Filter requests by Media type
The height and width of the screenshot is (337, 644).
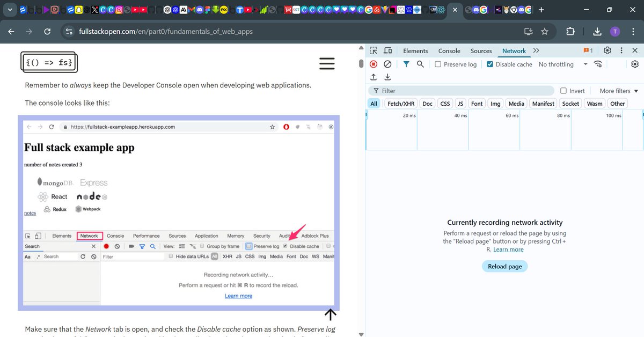click(x=516, y=104)
